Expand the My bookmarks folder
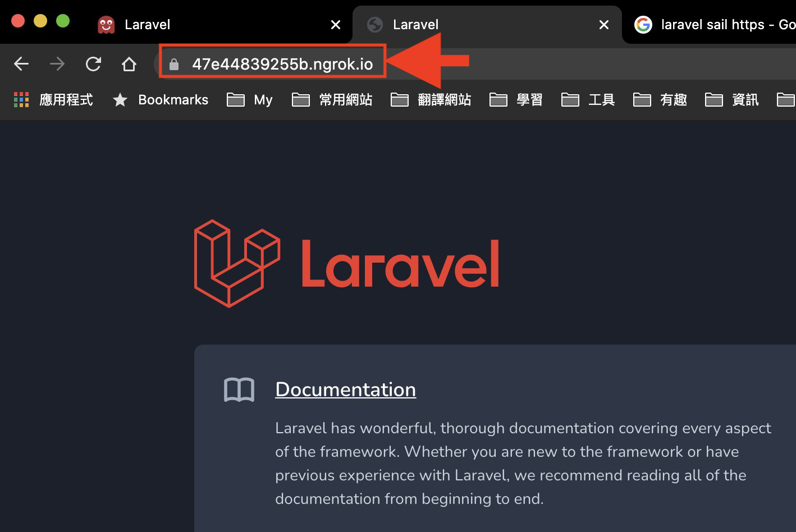The height and width of the screenshot is (532, 796). point(250,100)
